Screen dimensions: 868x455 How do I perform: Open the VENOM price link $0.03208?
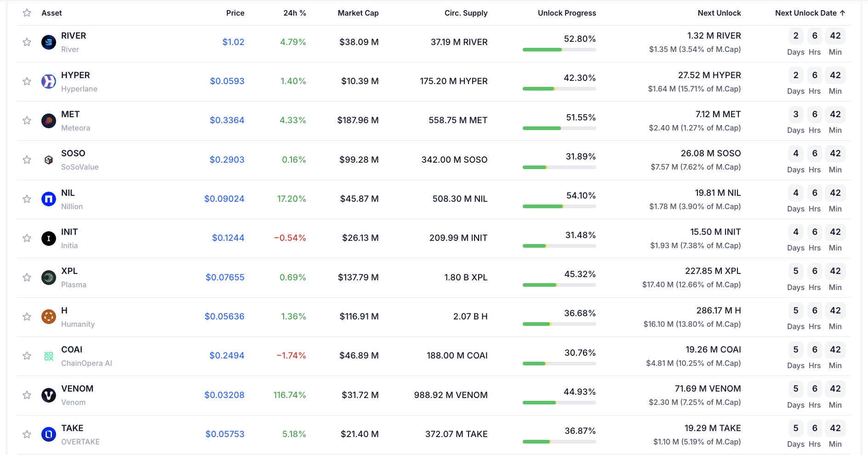click(224, 395)
